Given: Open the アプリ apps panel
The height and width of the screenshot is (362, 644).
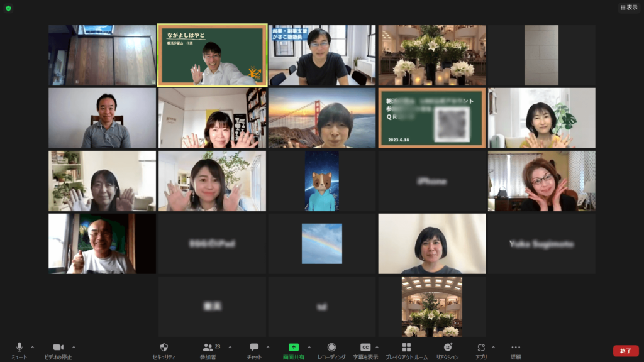Looking at the screenshot, I should (481, 349).
